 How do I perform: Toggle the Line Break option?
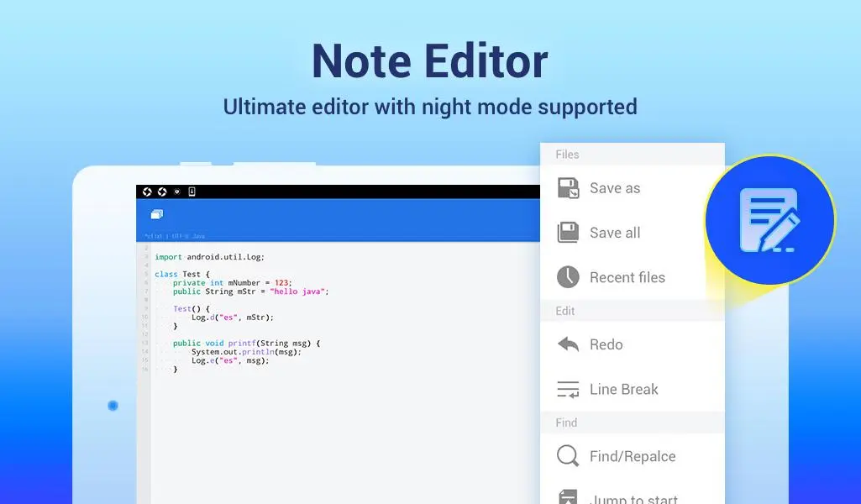[623, 389]
